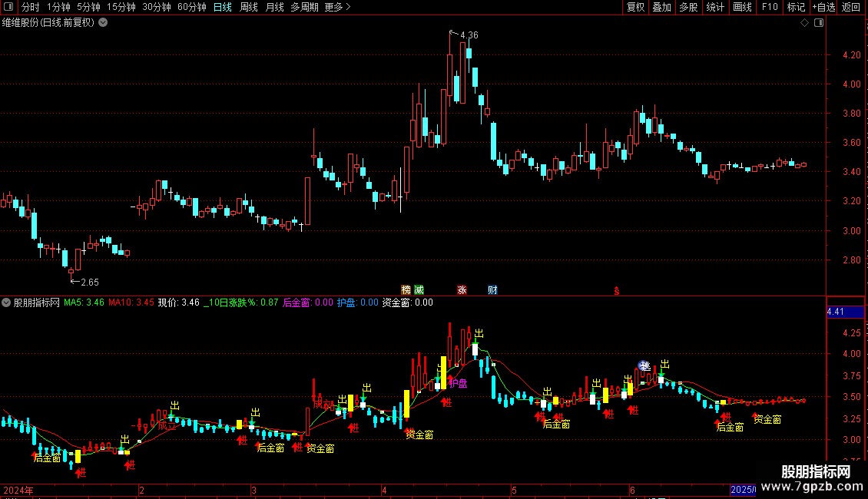Click the highlighted 2025 date marker
Screen dimensions: 868x499
[x=743, y=490]
